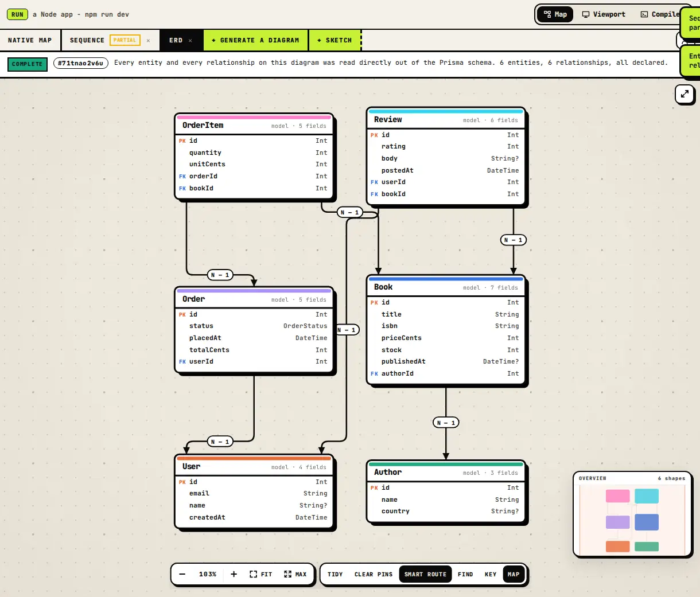Click N – 1 label between Review and Book
Screen dimensions: 700x597
[x=514, y=240]
